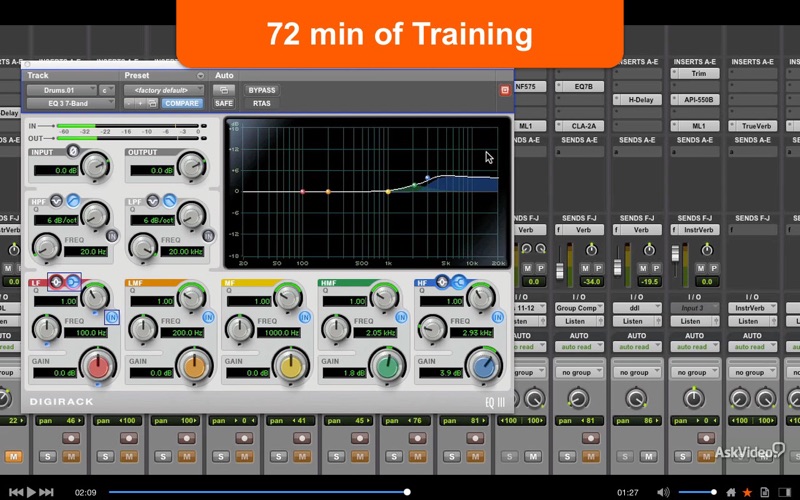Open the EQ7B insert slot
The height and width of the screenshot is (500, 800).
tap(579, 87)
